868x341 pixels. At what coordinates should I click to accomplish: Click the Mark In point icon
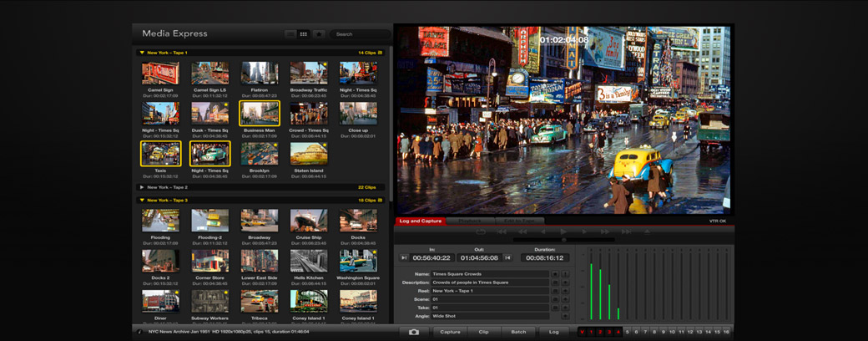(404, 258)
